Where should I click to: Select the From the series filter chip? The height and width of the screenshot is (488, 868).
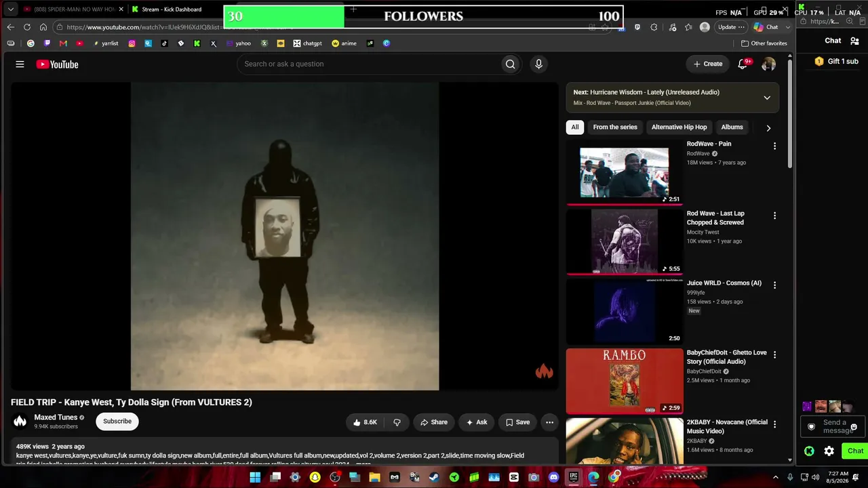click(615, 127)
